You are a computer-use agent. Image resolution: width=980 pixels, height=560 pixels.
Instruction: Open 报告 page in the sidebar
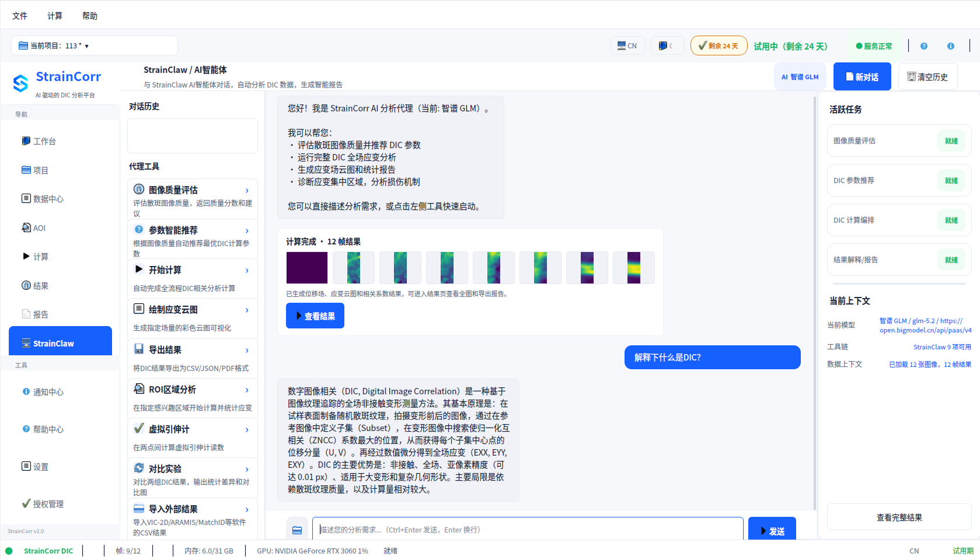point(60,314)
